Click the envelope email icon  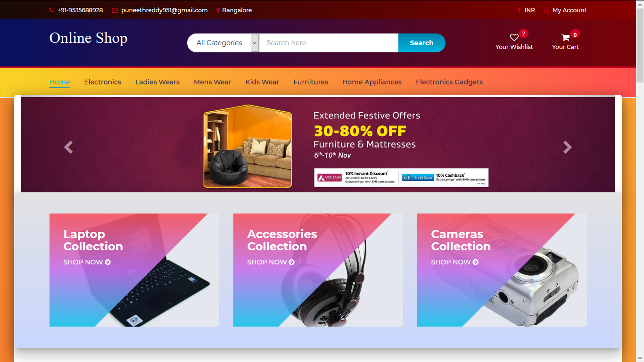tap(115, 10)
